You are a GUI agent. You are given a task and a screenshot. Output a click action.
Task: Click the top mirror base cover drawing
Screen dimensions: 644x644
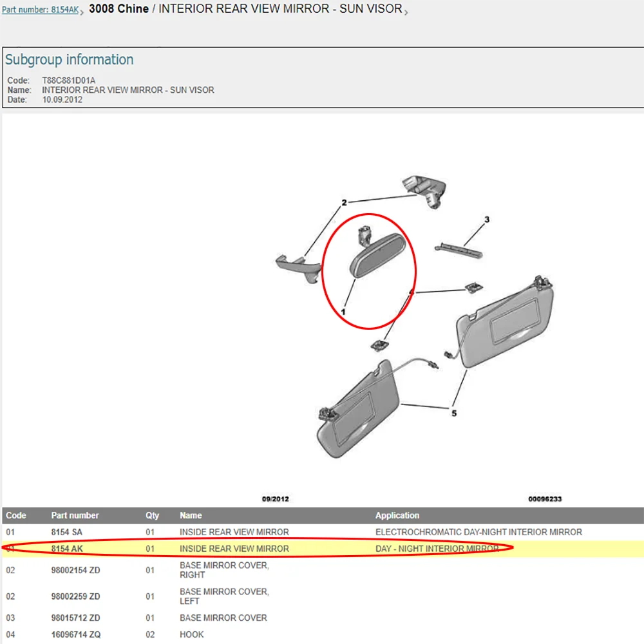tap(424, 191)
